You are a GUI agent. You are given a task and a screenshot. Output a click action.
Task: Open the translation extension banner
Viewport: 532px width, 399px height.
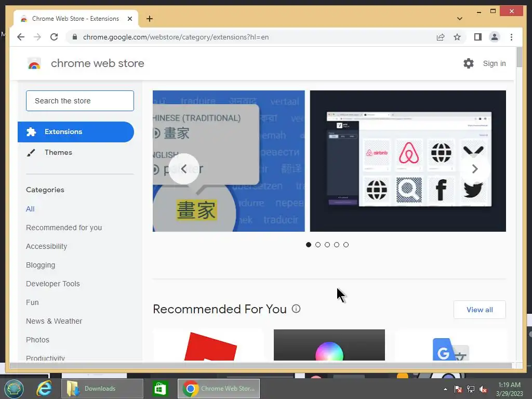coord(229,161)
